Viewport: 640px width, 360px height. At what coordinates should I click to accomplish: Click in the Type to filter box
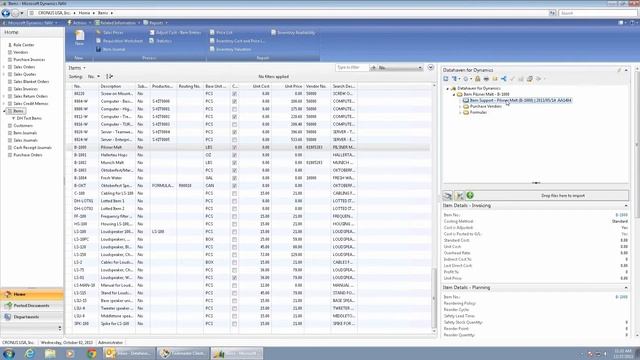(352, 68)
